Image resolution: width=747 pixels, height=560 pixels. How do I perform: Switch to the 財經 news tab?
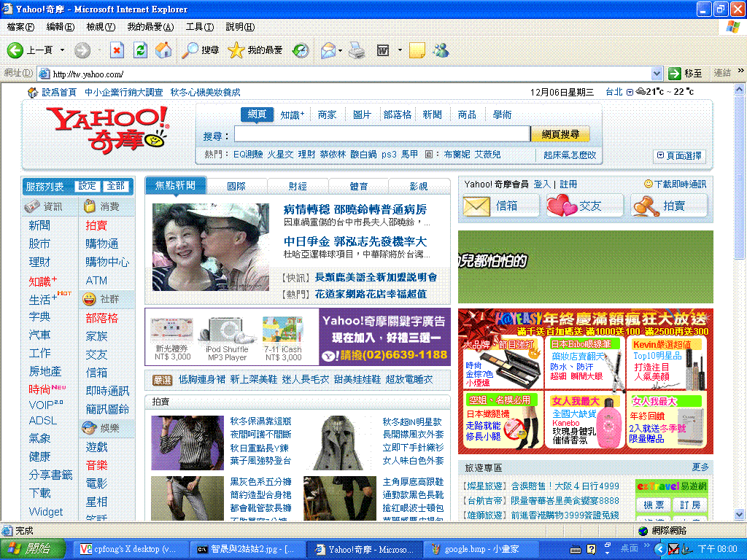click(x=298, y=186)
